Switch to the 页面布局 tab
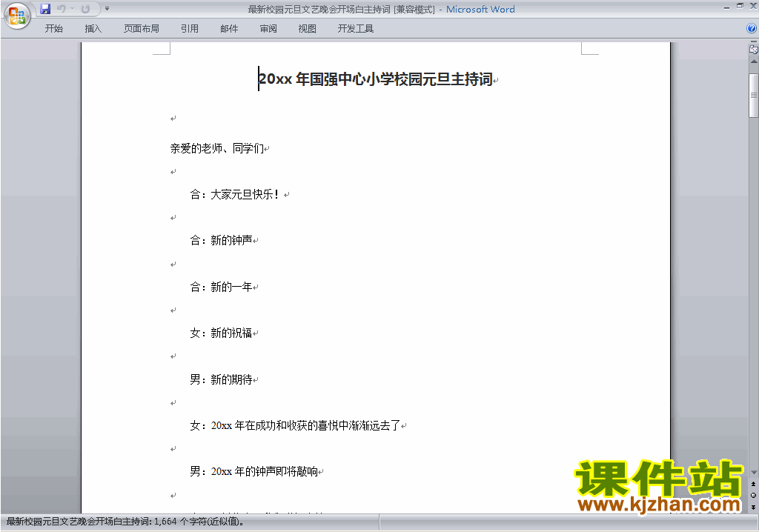Viewport: 759px width, 532px height. coord(142,29)
